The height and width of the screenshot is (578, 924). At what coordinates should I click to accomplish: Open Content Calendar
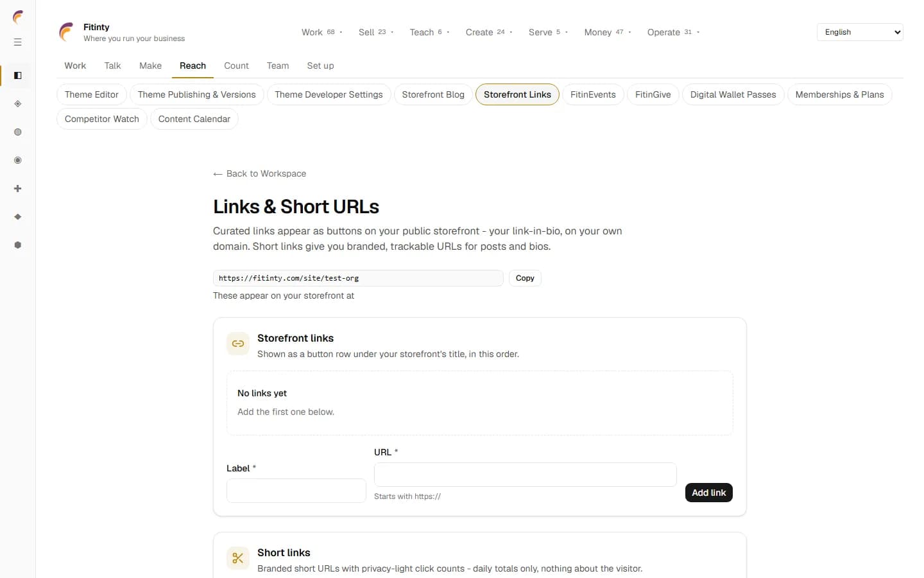tap(194, 119)
